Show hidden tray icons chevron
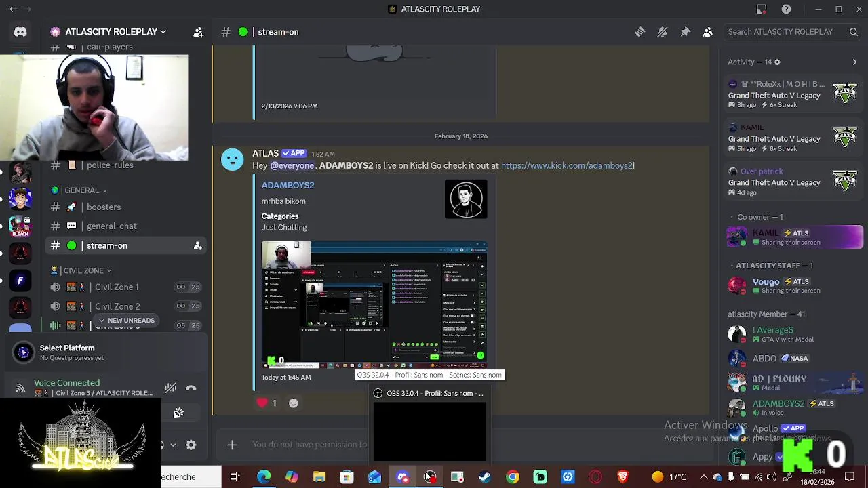 pos(703,477)
